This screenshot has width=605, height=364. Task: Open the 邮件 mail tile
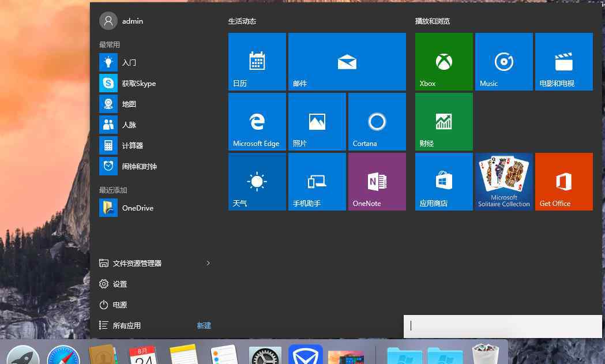pos(347,62)
